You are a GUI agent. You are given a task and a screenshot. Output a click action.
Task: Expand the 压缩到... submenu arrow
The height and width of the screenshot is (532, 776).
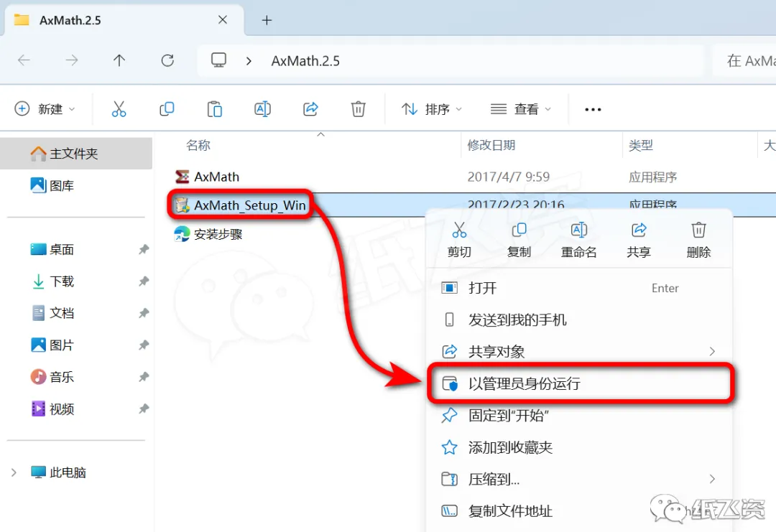point(711,479)
